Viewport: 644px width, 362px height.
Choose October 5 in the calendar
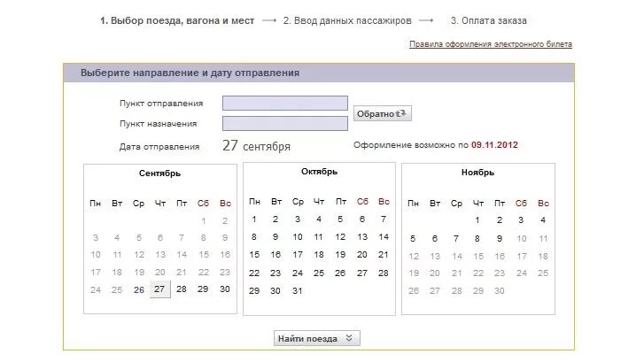coord(340,220)
